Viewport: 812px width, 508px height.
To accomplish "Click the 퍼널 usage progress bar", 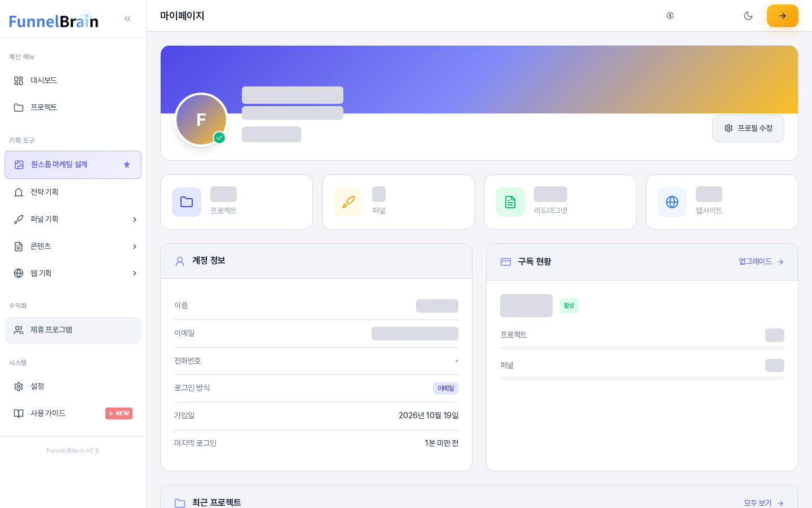I will pyautogui.click(x=642, y=378).
